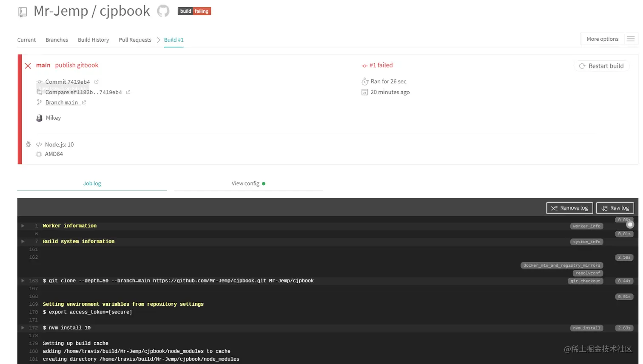643x364 pixels.
Task: Click the 'Setting up build cache' log line
Action: (76, 344)
